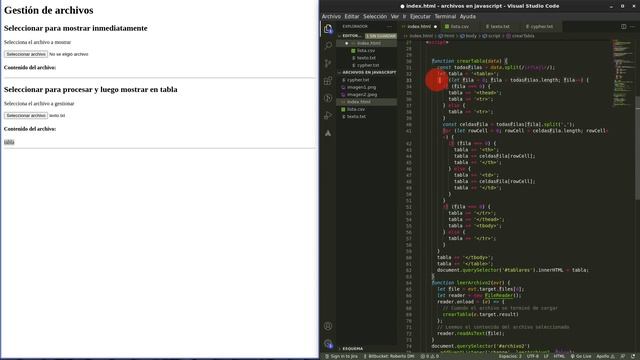
Task: Click the code minimap preview
Action: pos(623,73)
